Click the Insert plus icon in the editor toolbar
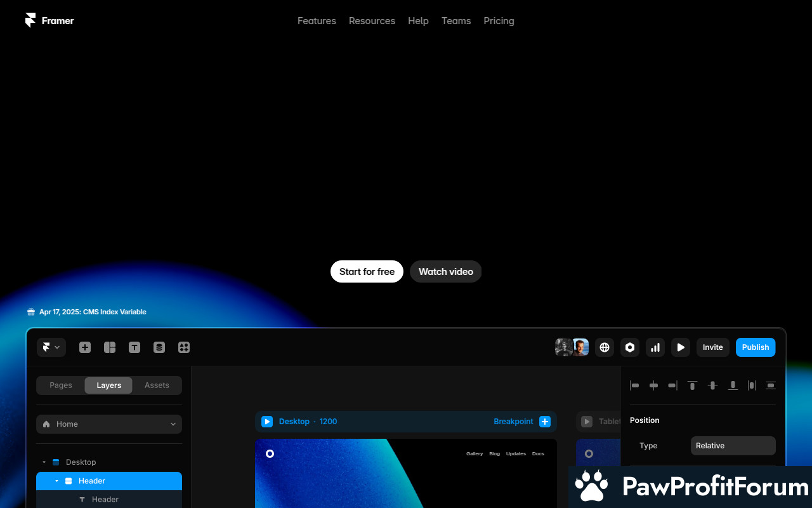This screenshot has width=812, height=508. pos(85,347)
